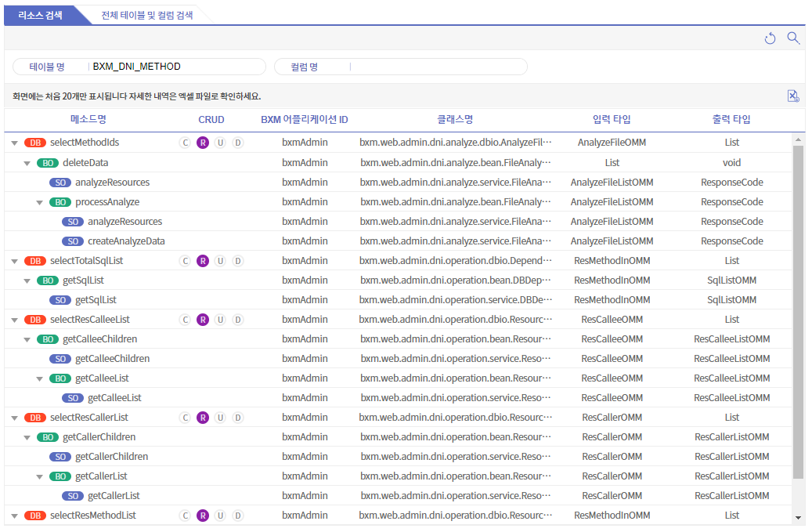Image resolution: width=812 pixels, height=532 pixels.
Task: Click BO badge of deleteData row
Action: point(48,163)
